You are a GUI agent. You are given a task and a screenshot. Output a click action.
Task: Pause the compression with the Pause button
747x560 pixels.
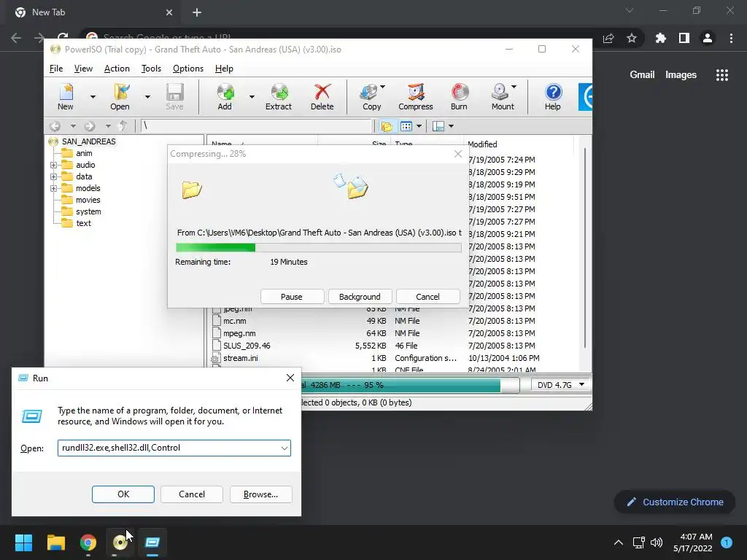click(292, 297)
